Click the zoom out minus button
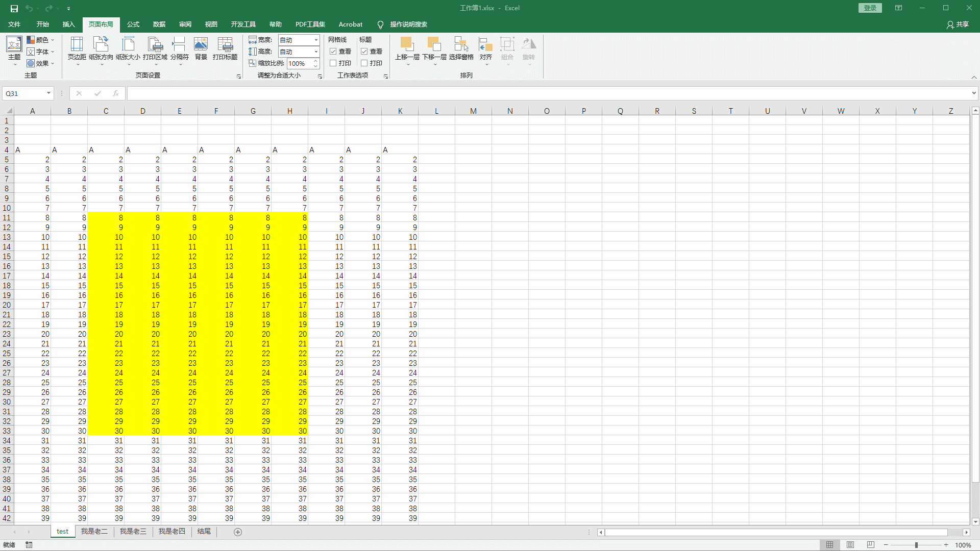Viewport: 980px width, 551px height. 886,545
